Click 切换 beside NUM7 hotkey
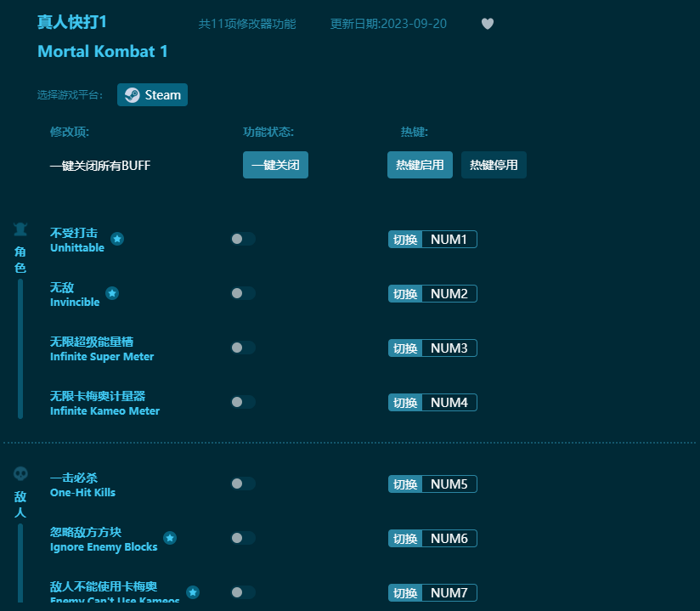Viewport: 700px width, 611px height. pos(404,592)
